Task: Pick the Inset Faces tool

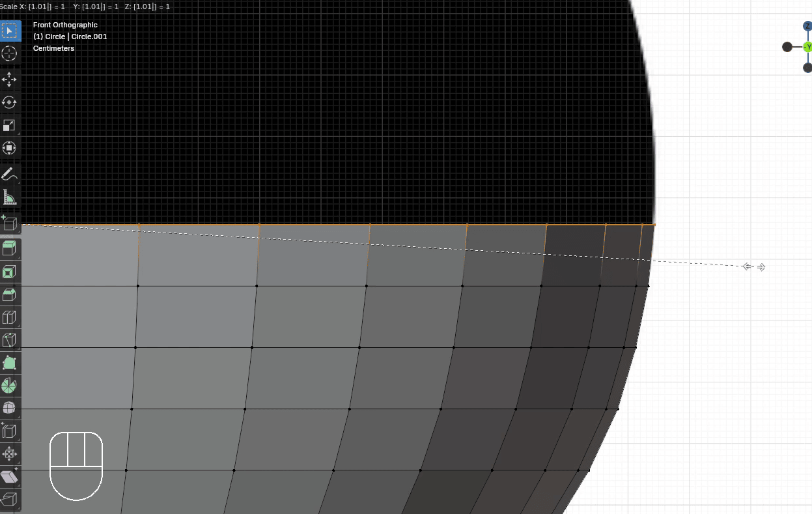Action: tap(10, 272)
